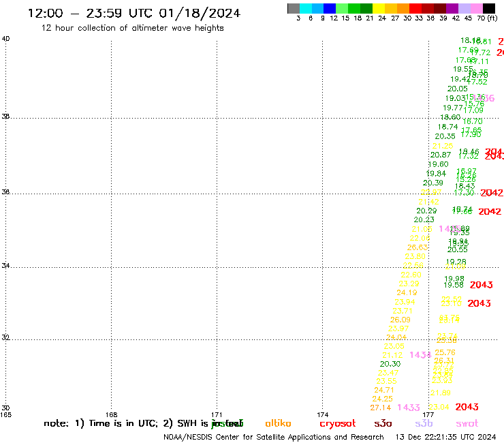Click the wave height value "21.89"
This screenshot has height=443, width=504.
click(x=441, y=393)
